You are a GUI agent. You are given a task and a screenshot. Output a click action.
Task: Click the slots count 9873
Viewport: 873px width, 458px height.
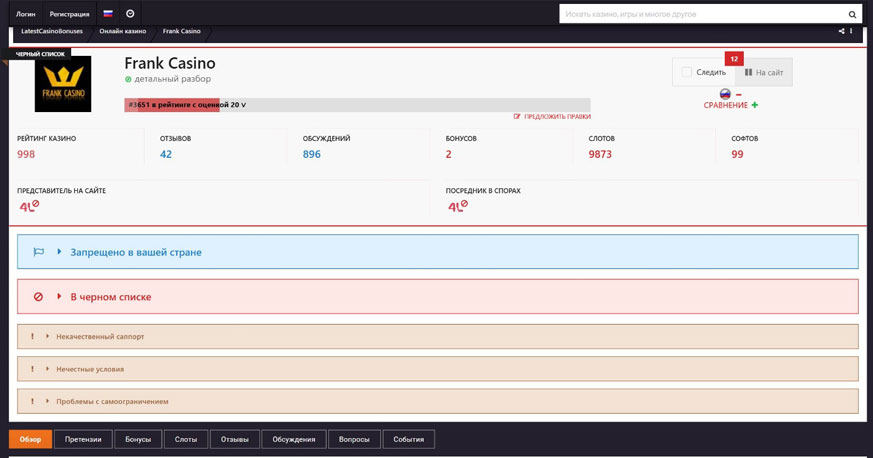tap(600, 154)
